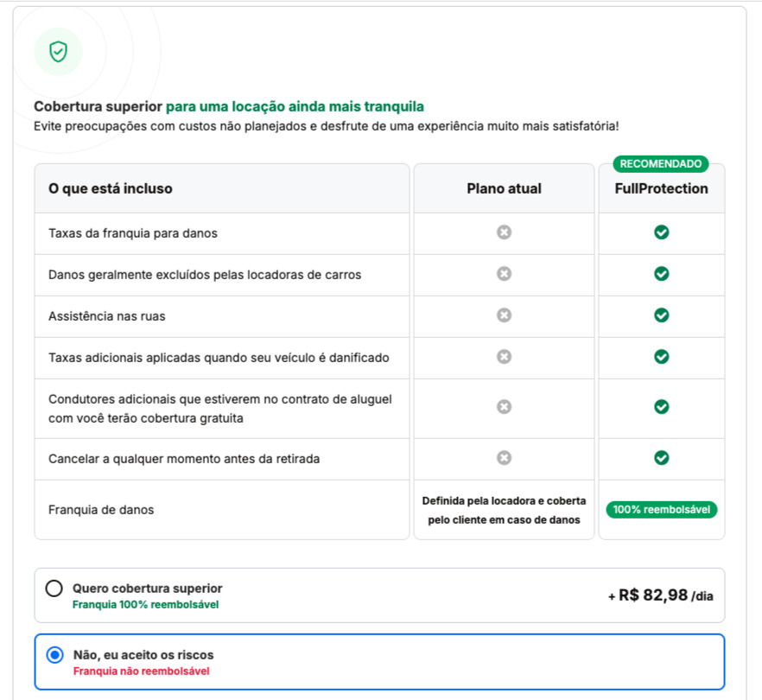The width and height of the screenshot is (762, 700).
Task: Click the + R$ 82,98 /dia price
Action: pyautogui.click(x=661, y=595)
